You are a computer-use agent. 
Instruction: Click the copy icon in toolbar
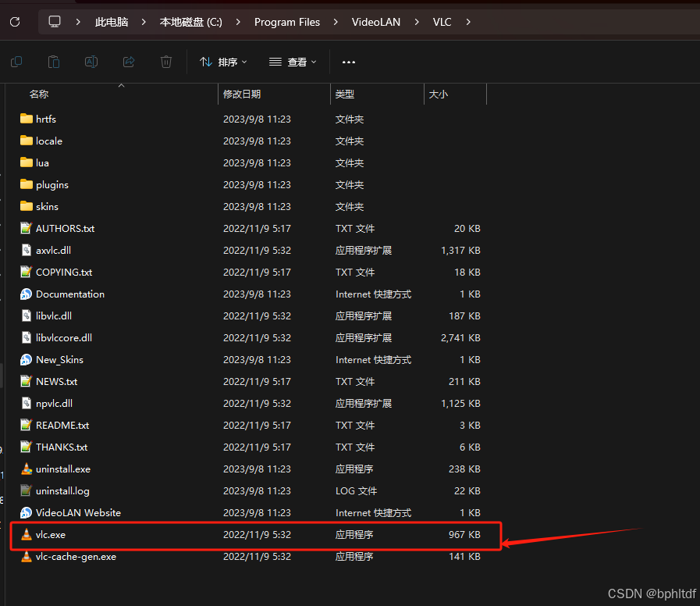coord(16,62)
